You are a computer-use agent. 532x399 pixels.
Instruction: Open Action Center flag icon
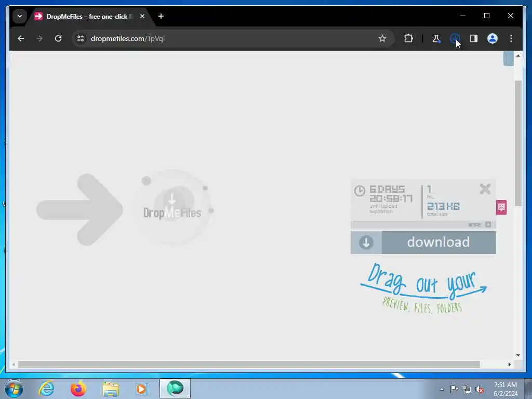454,389
